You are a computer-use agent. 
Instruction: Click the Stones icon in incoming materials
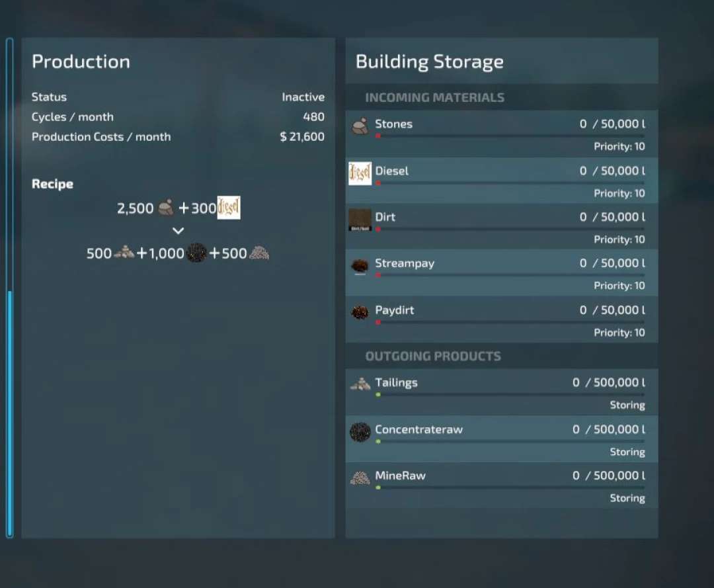pyautogui.click(x=360, y=126)
